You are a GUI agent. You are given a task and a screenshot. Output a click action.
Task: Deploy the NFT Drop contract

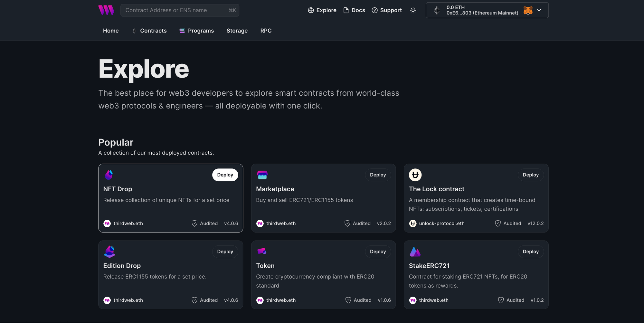click(225, 175)
